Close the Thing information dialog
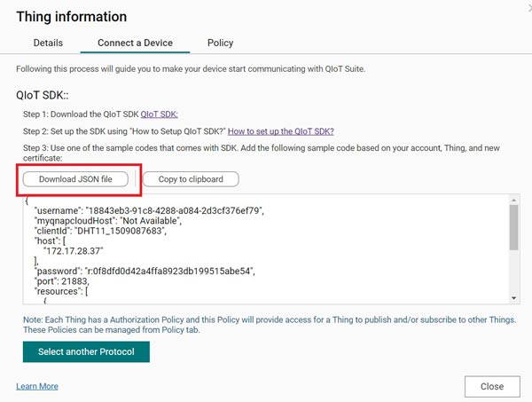This screenshot has height=402, width=532. [x=491, y=386]
